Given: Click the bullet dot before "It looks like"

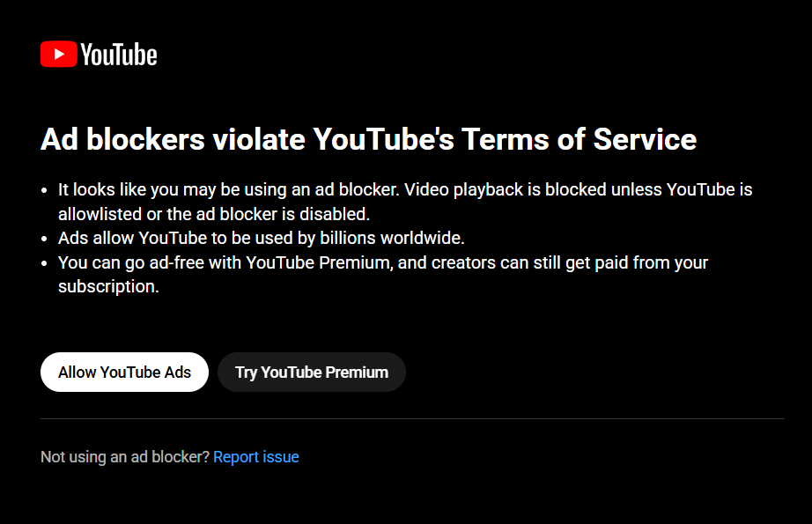Looking at the screenshot, I should pos(47,190).
